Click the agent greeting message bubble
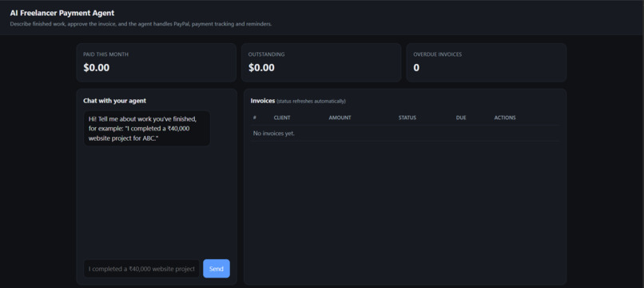The height and width of the screenshot is (288, 644). (x=147, y=128)
